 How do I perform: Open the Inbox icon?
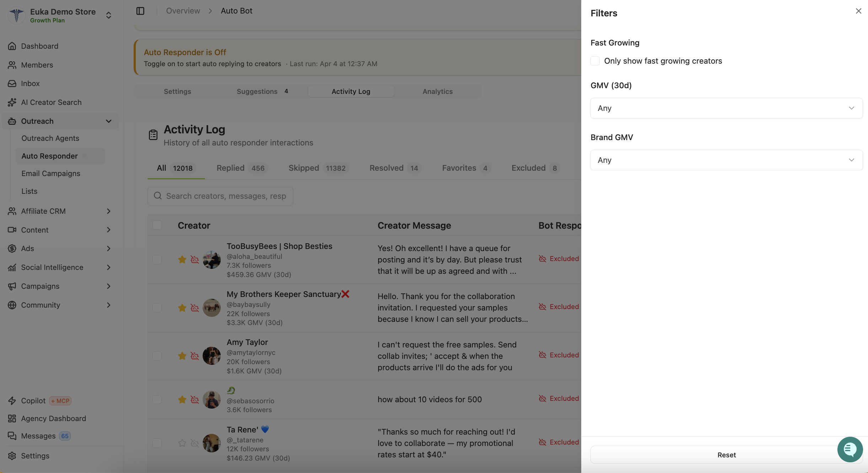point(12,84)
